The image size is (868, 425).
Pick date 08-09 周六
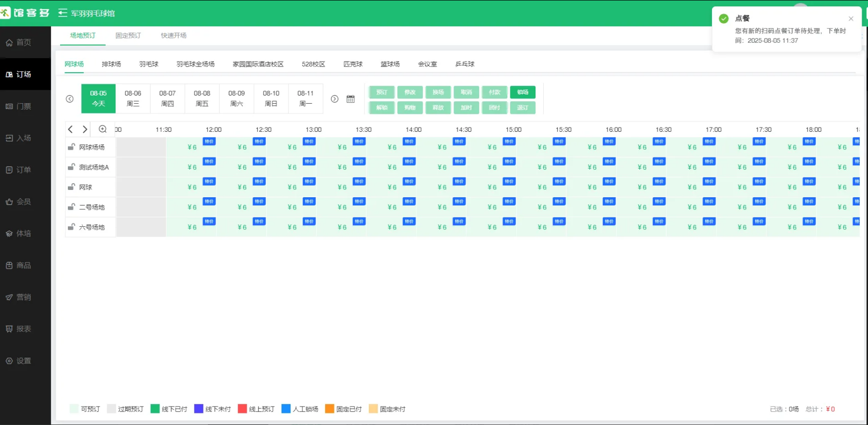tap(237, 98)
